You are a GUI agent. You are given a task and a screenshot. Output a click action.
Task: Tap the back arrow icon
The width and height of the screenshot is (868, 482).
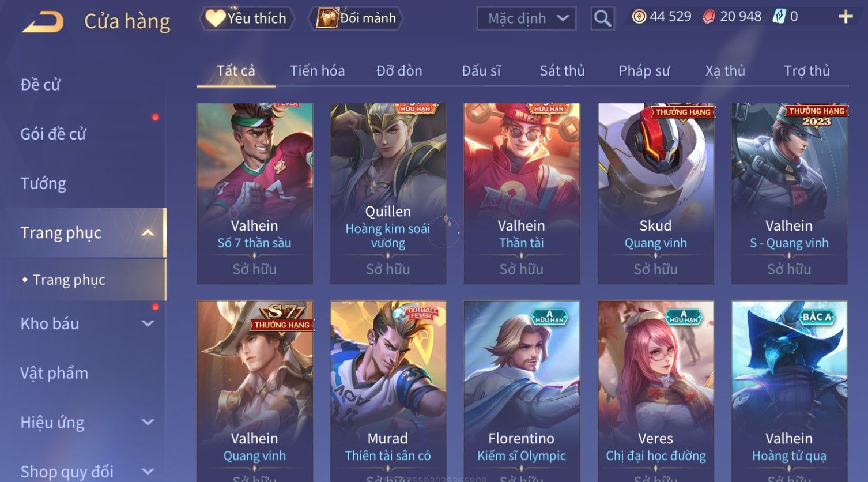(43, 22)
